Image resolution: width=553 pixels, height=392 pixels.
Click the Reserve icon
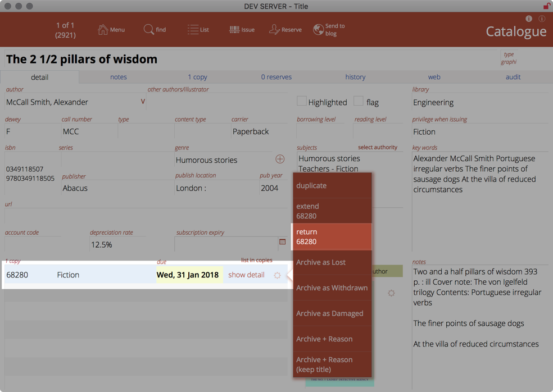[x=274, y=30]
